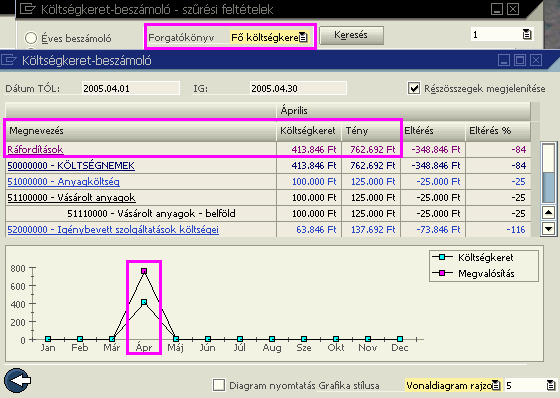Uncheck Részösszegek megjelenítése checkbox
This screenshot has height=398, width=560.
[414, 88]
